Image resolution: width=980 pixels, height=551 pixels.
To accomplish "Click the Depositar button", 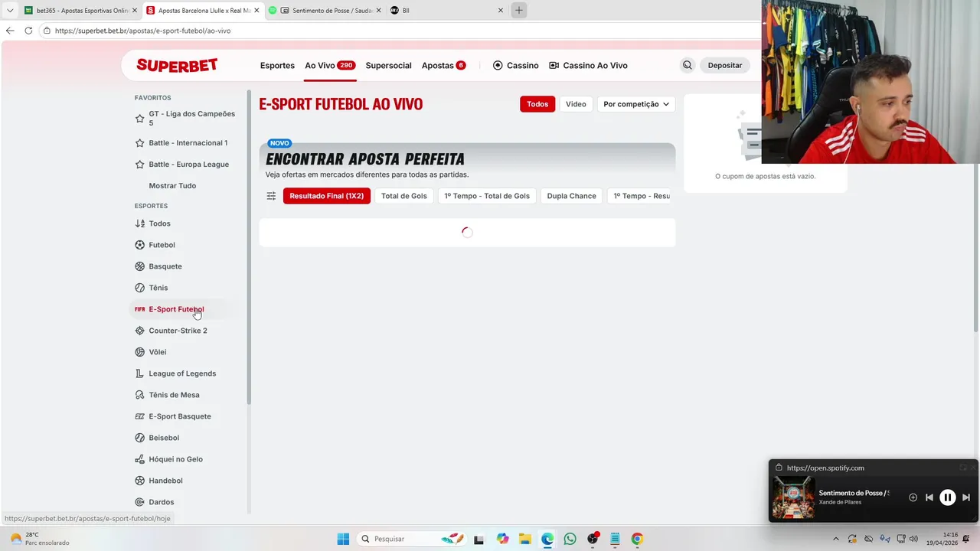I will pyautogui.click(x=725, y=66).
